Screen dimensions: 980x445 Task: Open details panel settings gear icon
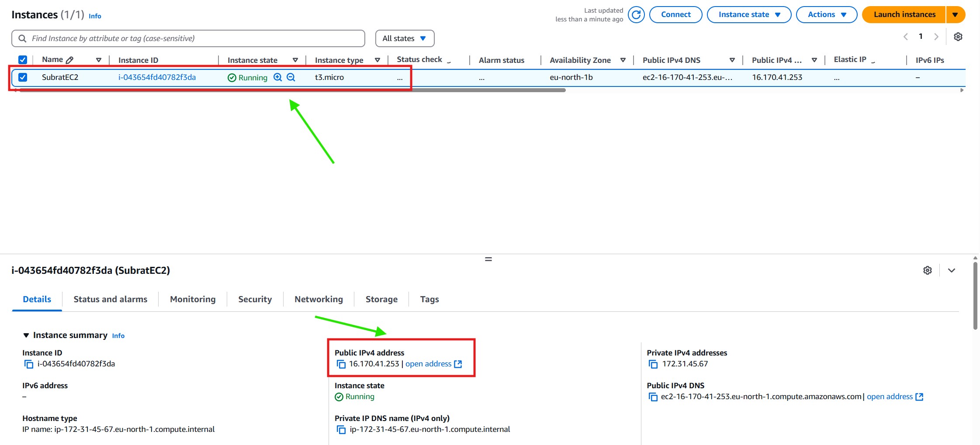927,270
